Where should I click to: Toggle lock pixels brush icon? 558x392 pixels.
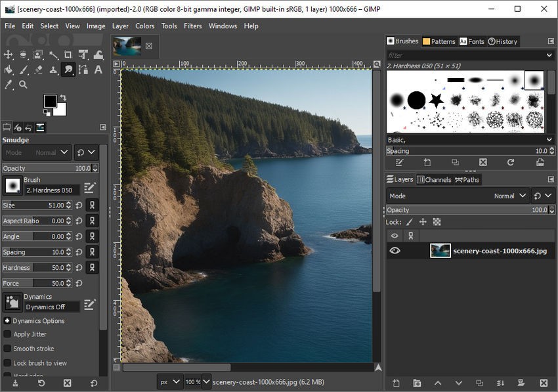(x=409, y=222)
